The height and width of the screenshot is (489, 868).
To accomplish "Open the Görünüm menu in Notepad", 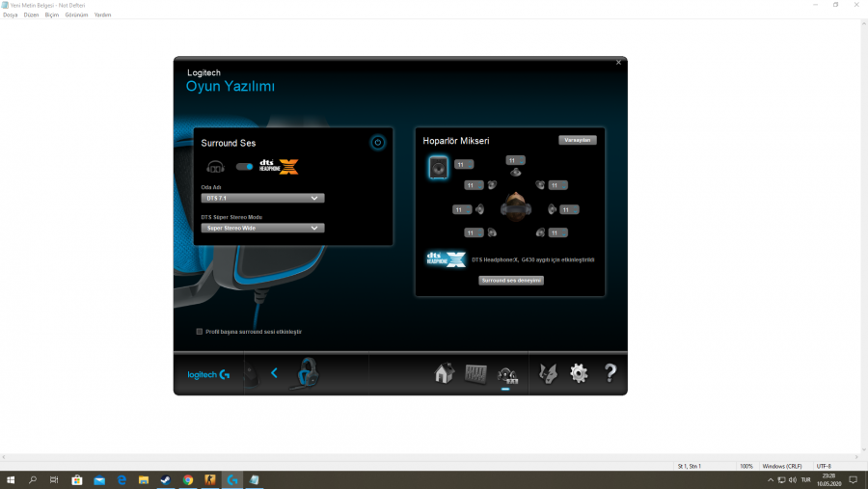I will pos(76,15).
